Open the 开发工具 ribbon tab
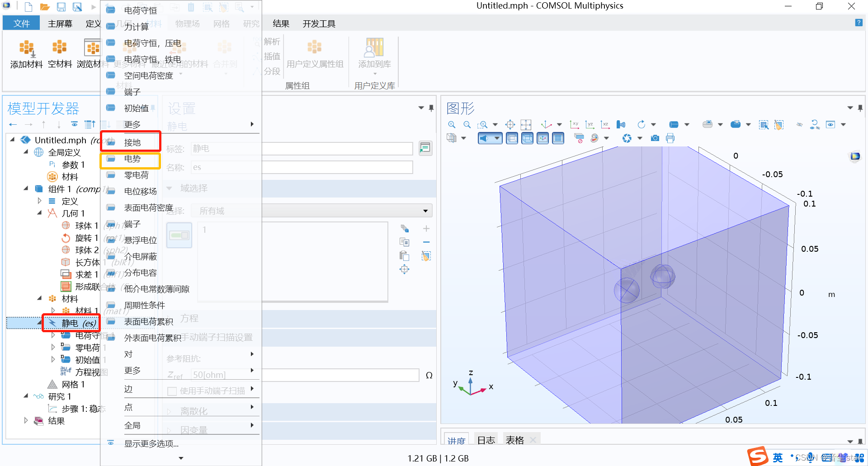Screen dimensions: 868x466 pyautogui.click(x=319, y=24)
